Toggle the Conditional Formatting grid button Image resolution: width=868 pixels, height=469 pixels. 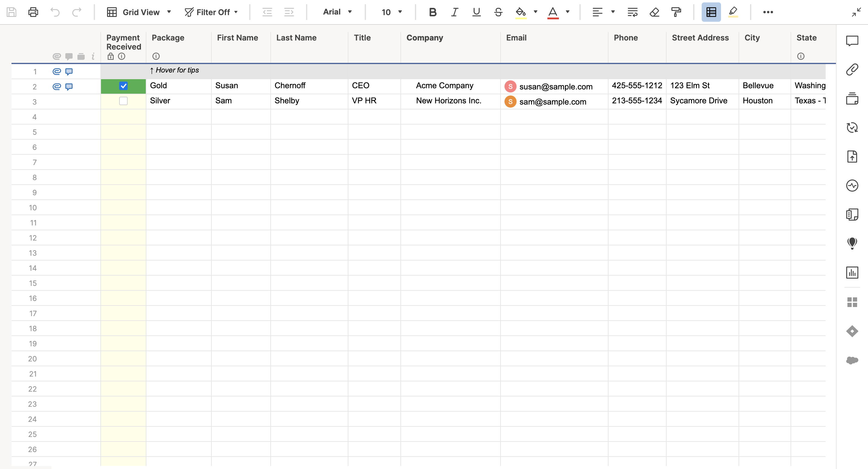pyautogui.click(x=711, y=12)
